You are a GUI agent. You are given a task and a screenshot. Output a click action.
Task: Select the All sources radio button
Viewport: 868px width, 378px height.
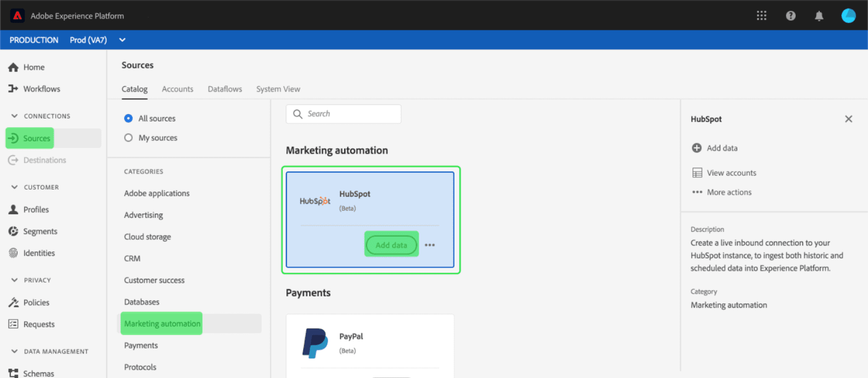128,118
